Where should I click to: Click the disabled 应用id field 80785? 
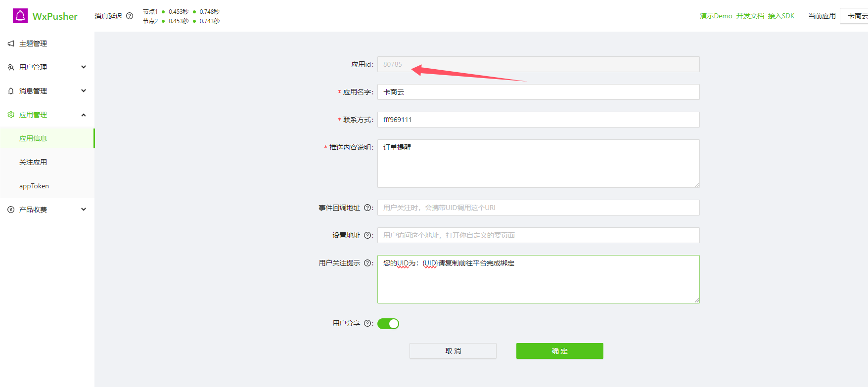point(539,64)
